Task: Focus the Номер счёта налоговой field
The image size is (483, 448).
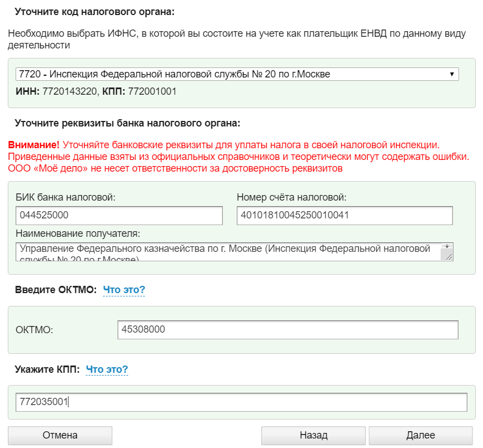Action: [x=344, y=215]
